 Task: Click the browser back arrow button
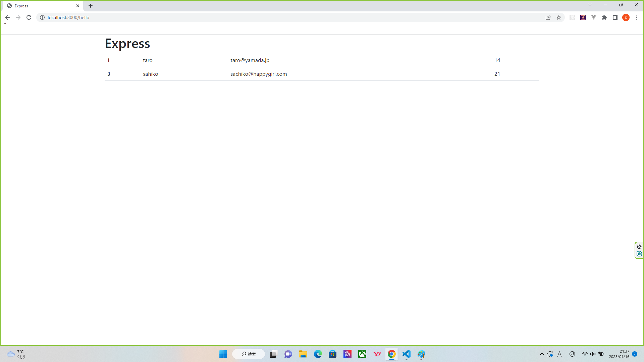tap(7, 17)
